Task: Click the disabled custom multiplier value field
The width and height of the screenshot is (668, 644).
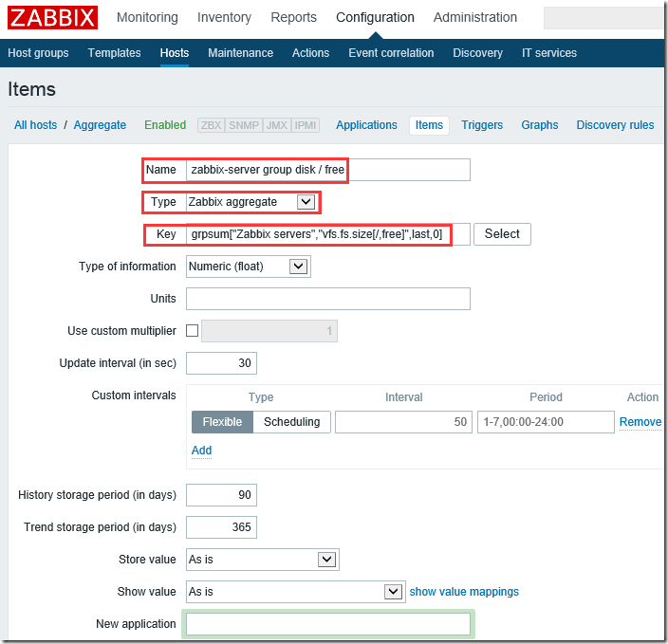Action: click(x=269, y=331)
